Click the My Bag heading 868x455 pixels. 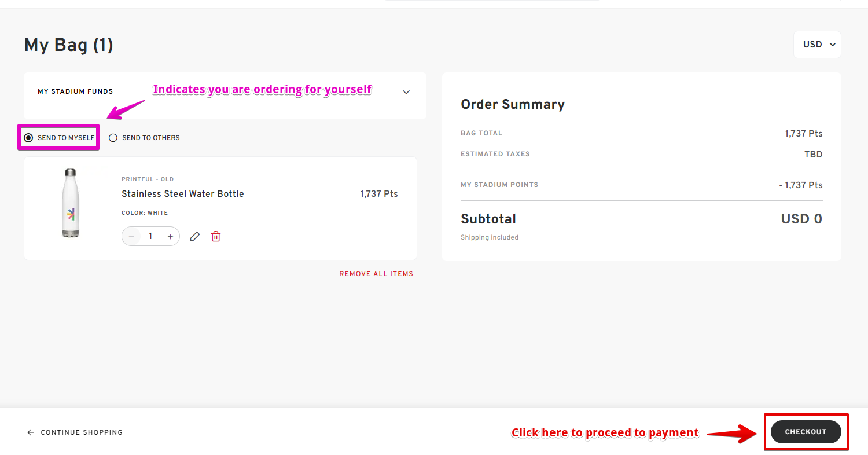pos(69,45)
